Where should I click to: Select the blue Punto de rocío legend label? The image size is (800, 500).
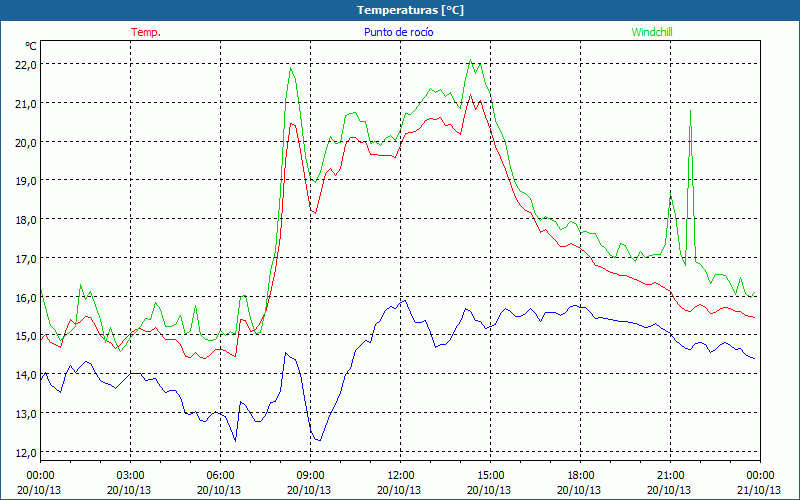(398, 32)
